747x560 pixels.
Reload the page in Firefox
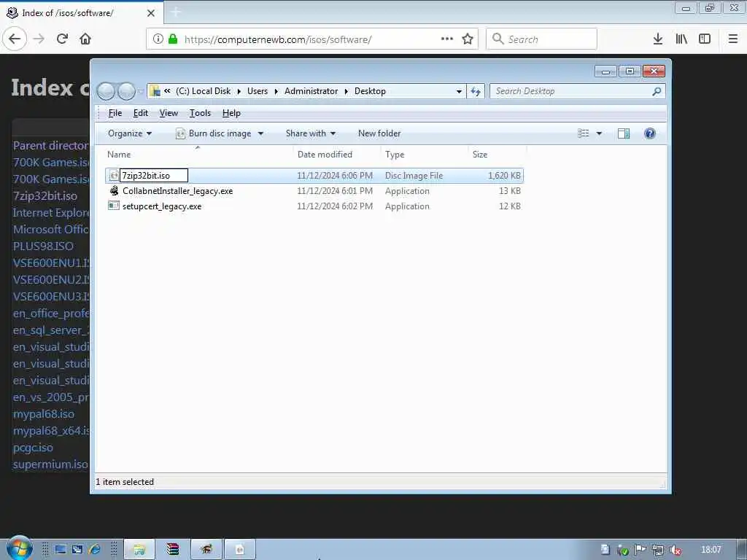tap(62, 39)
